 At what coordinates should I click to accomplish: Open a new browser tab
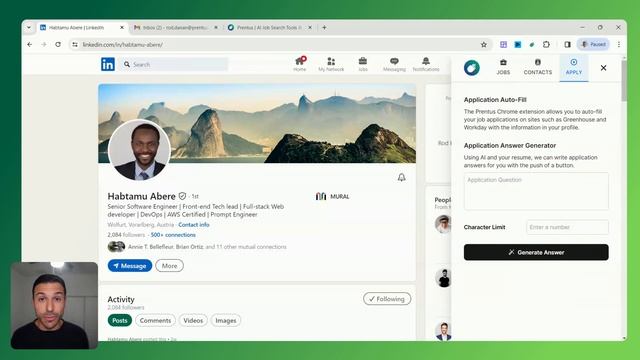point(324,27)
